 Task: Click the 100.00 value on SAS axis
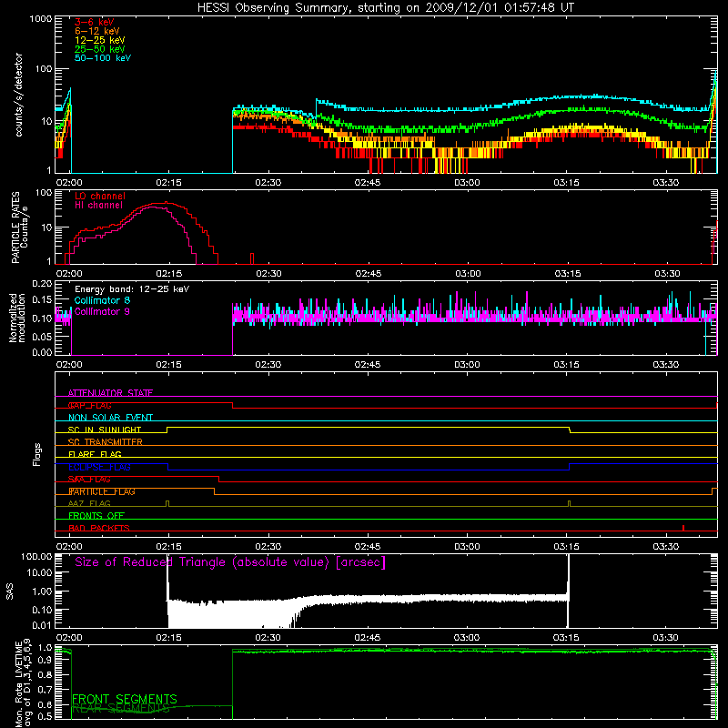tap(36, 556)
